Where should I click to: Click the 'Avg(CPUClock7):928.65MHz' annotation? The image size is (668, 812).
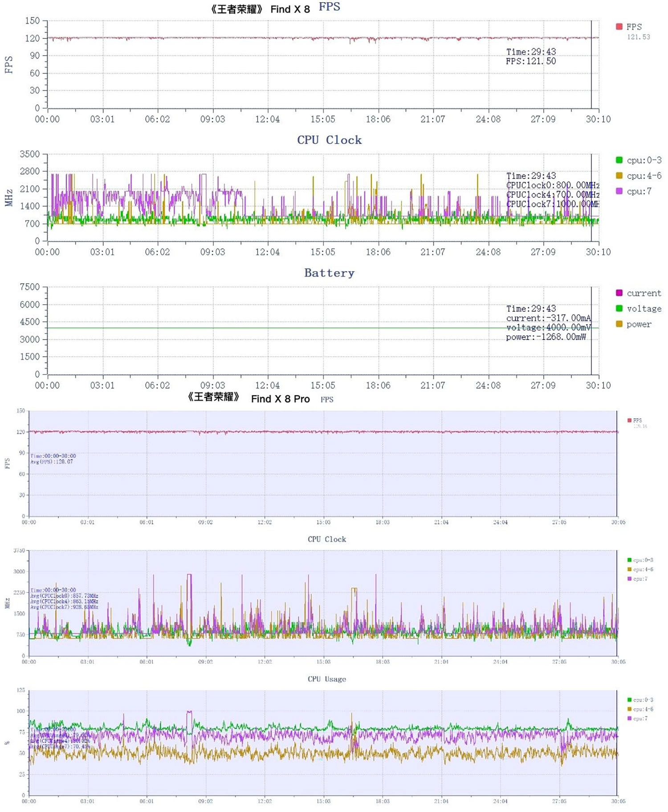(64, 607)
